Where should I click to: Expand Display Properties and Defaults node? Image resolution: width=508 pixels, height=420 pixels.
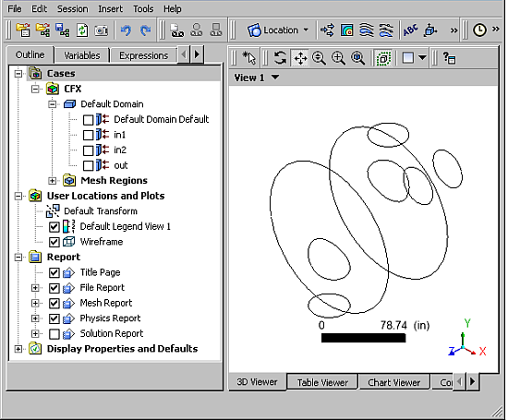(18, 349)
